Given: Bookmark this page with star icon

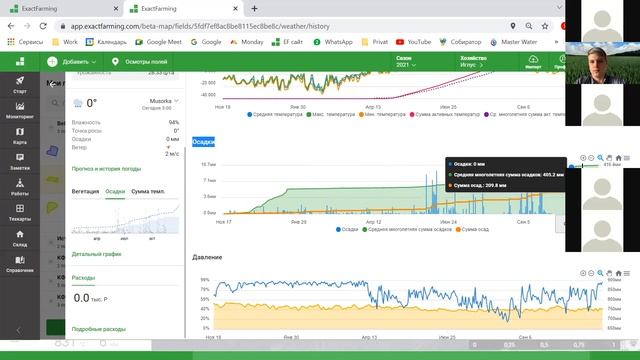Looking at the screenshot, I should point(545,26).
